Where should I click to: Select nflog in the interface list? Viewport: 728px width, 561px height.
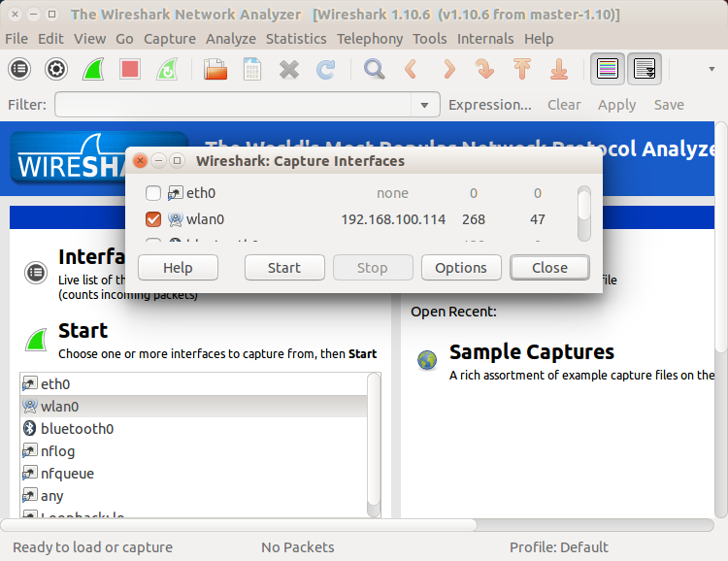194,451
